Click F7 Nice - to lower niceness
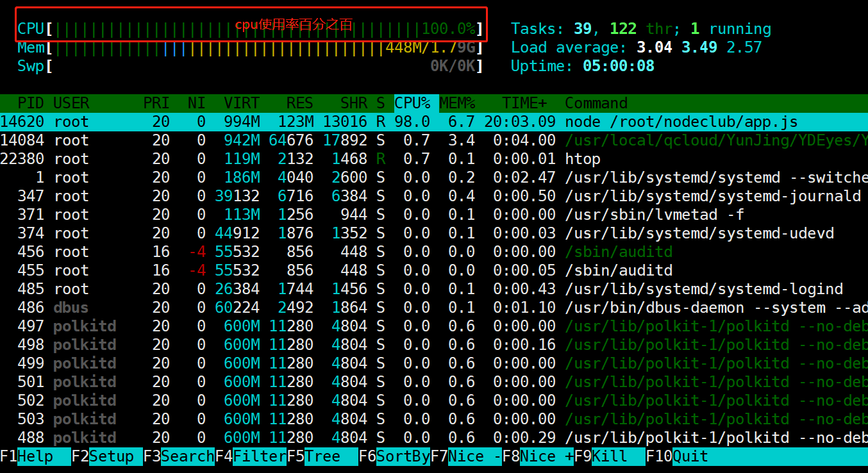 (x=466, y=456)
